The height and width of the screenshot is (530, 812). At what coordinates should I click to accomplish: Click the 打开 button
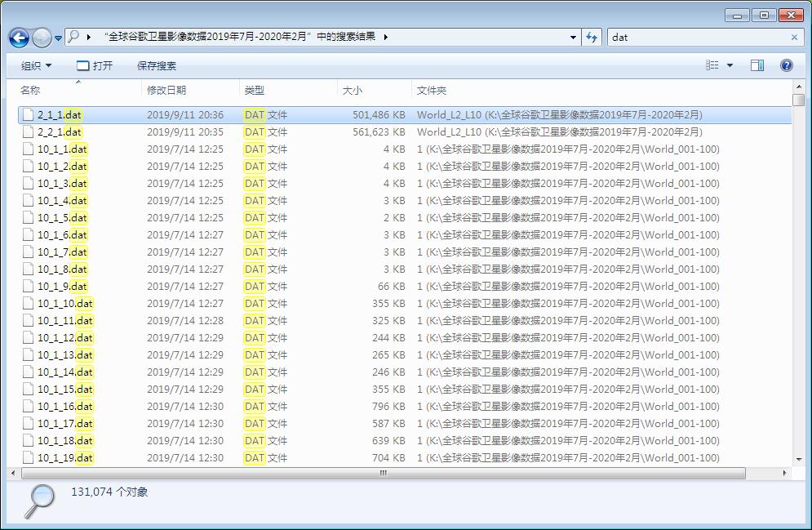coord(98,65)
